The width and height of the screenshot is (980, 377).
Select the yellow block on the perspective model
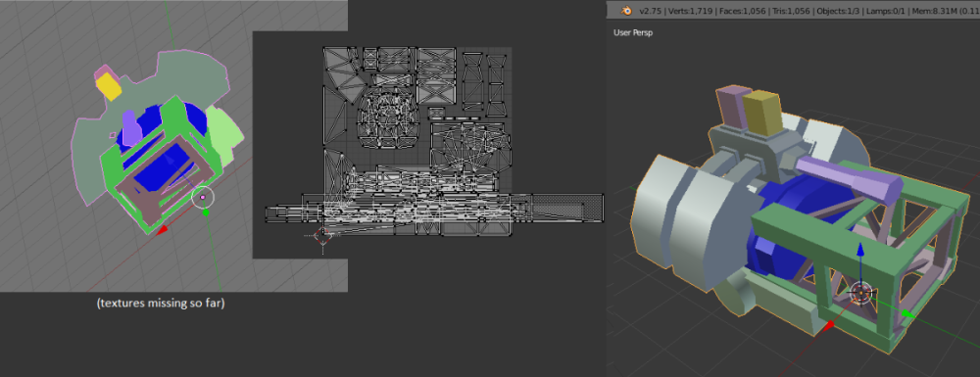pyautogui.click(x=762, y=113)
